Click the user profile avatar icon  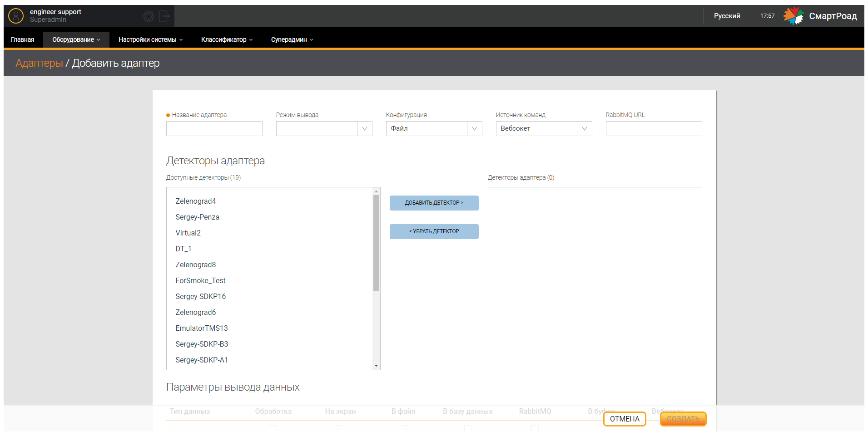tap(16, 16)
